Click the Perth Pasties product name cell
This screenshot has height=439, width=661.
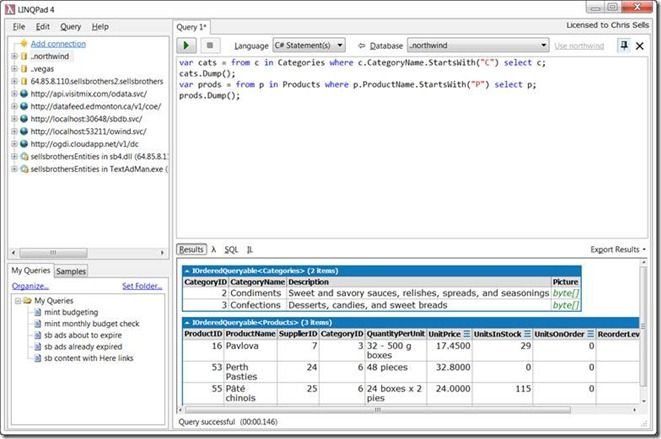250,372
